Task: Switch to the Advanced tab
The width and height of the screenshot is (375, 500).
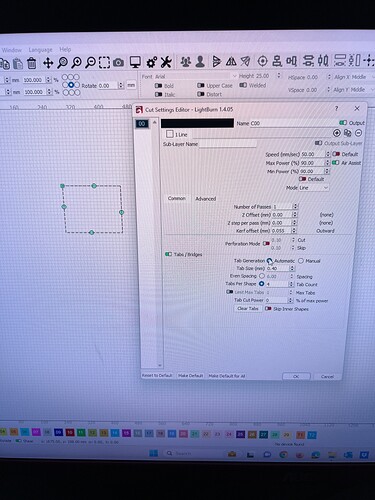Action: [x=206, y=199]
